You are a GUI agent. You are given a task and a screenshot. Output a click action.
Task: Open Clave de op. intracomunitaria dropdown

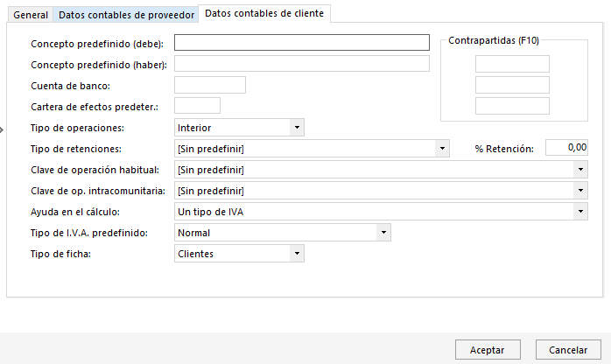(x=381, y=191)
